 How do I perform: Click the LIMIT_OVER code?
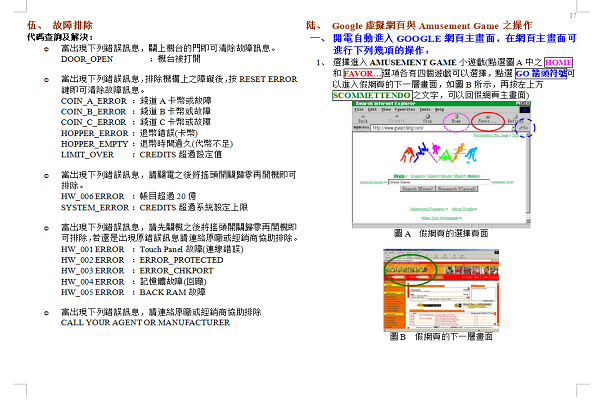(x=87, y=155)
